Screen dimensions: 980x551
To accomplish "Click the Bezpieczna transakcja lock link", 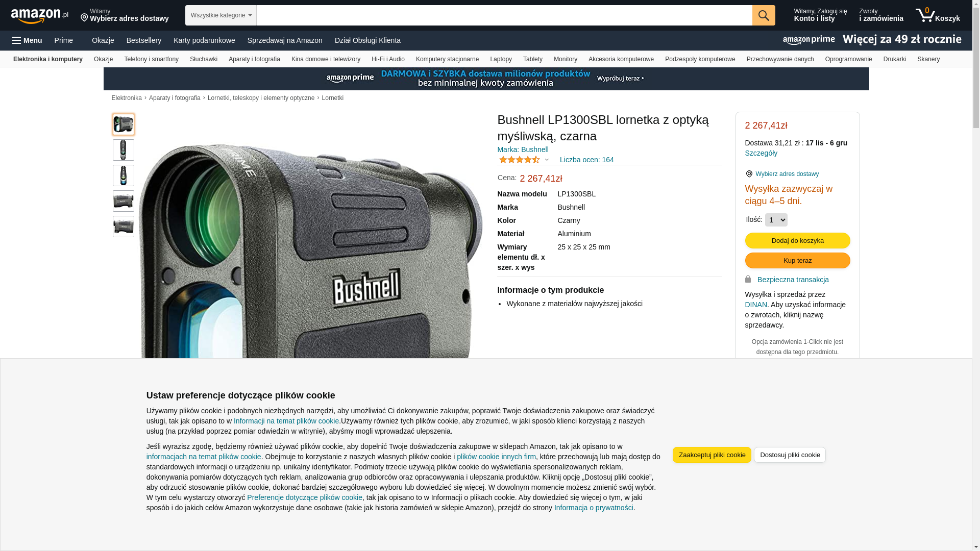I will pos(793,280).
